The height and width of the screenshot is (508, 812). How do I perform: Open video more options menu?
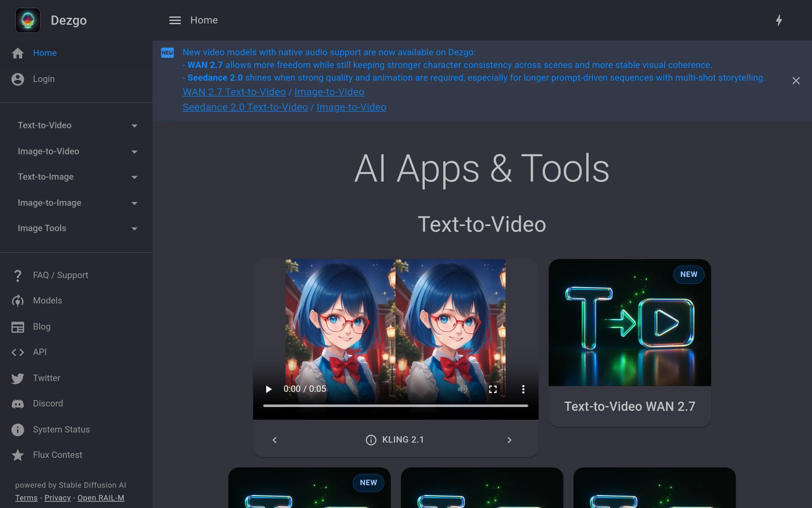(523, 389)
